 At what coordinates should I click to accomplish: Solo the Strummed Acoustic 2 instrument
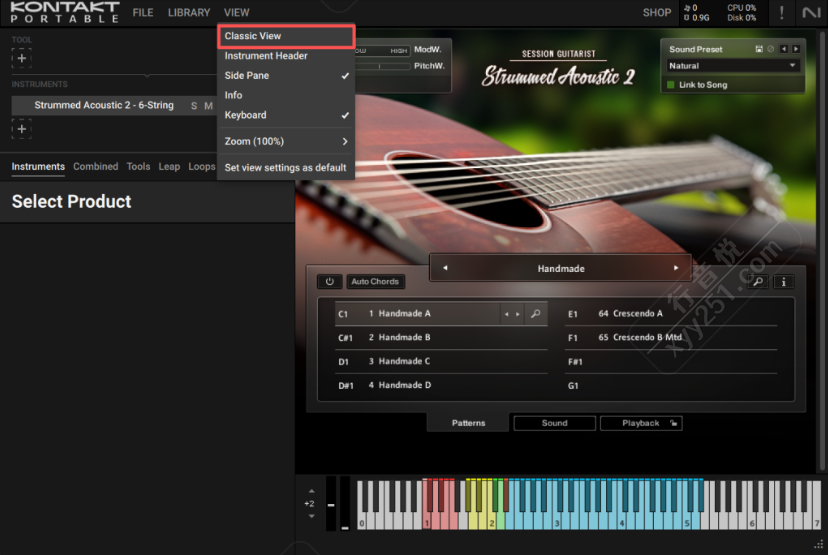tap(194, 106)
